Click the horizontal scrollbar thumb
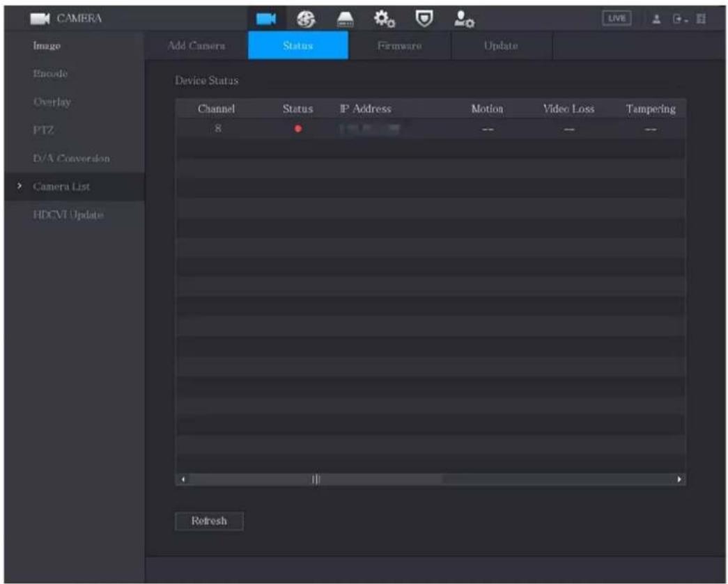 (x=316, y=479)
